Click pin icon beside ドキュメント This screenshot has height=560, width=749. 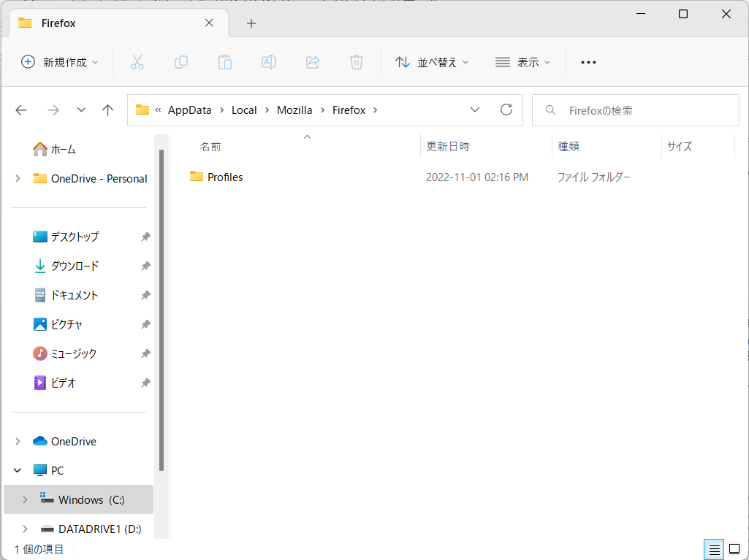[145, 295]
